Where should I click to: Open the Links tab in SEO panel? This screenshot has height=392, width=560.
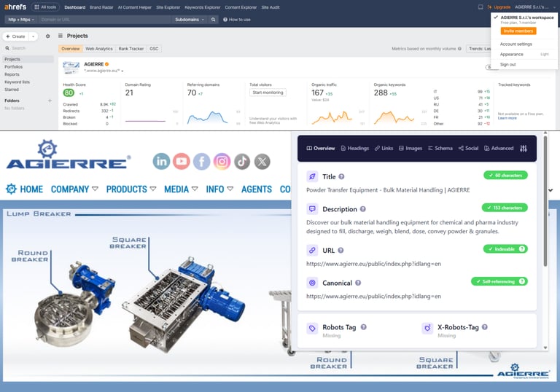[x=384, y=148]
